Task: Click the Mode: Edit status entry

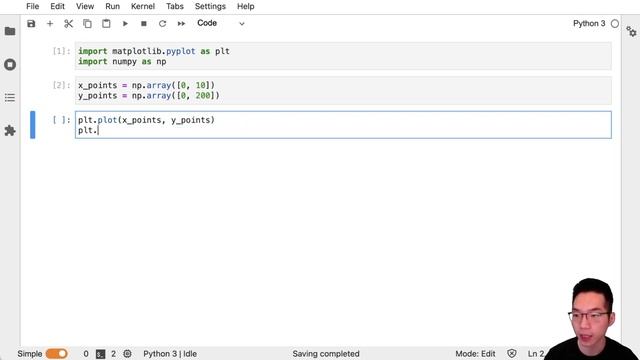Action: (x=475, y=354)
